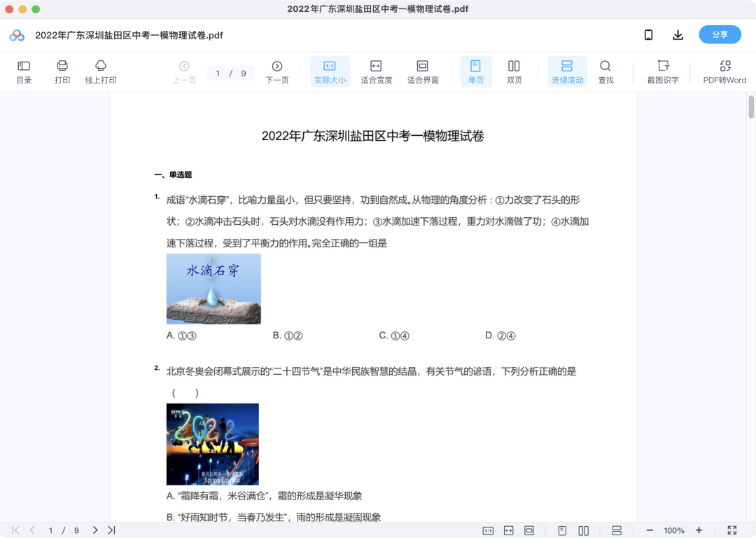
Task: Click double page icon in status bar
Action: [583, 531]
